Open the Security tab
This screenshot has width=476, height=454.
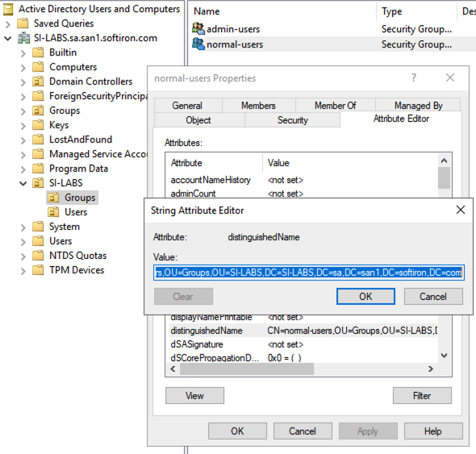292,120
